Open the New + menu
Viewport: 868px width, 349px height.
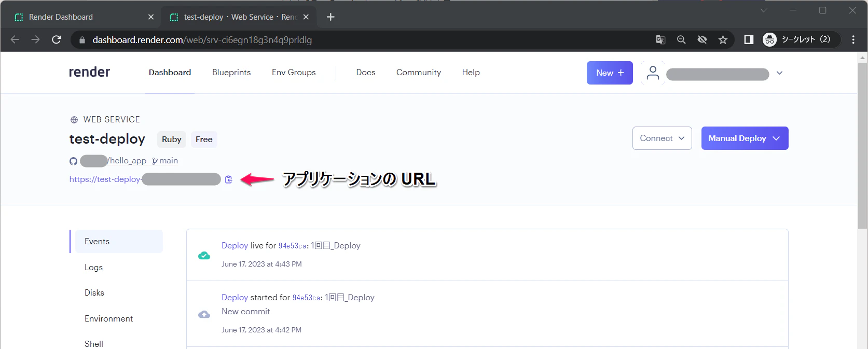pyautogui.click(x=610, y=73)
